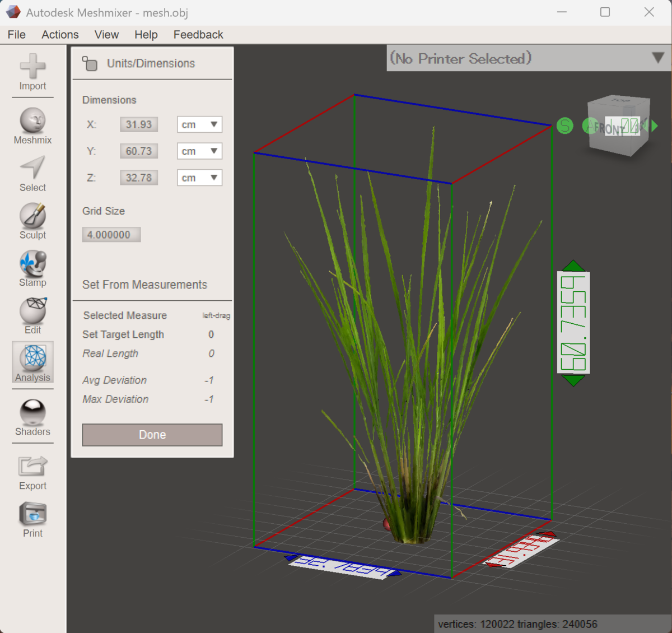The width and height of the screenshot is (672, 633).
Task: Click the red depth measurement label
Action: (521, 551)
